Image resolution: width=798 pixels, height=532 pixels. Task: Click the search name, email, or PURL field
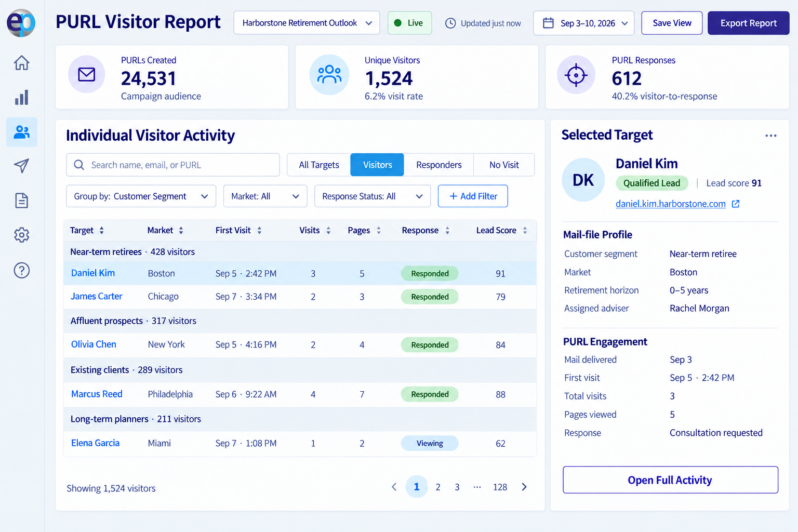(x=173, y=165)
